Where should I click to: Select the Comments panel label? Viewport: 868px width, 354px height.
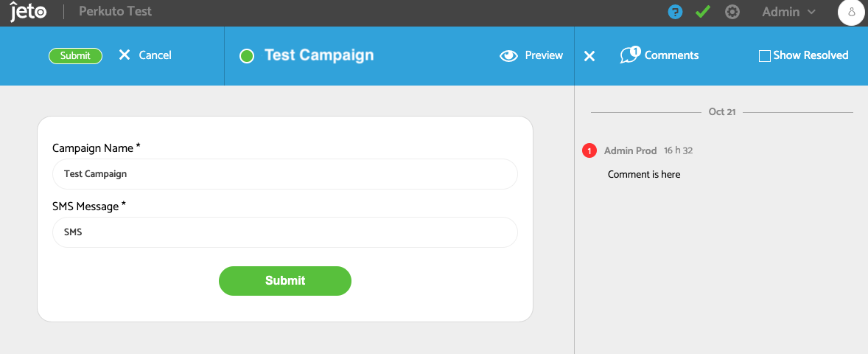pos(671,55)
